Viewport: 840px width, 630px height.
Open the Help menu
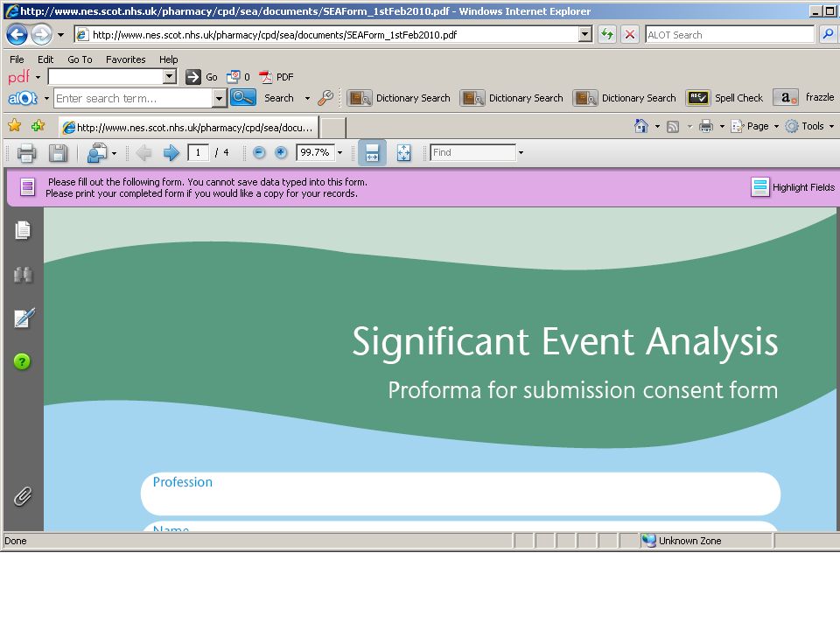coord(168,59)
